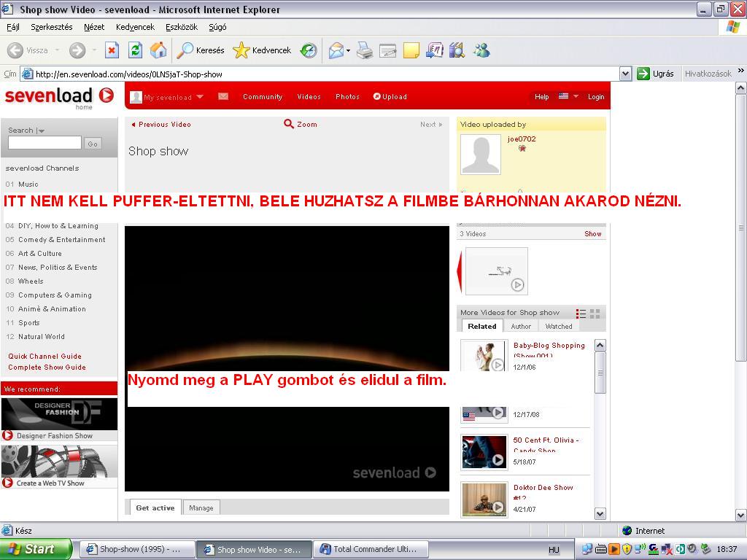Click the Print toolbar icon
This screenshot has height=560, width=747.
tap(365, 50)
